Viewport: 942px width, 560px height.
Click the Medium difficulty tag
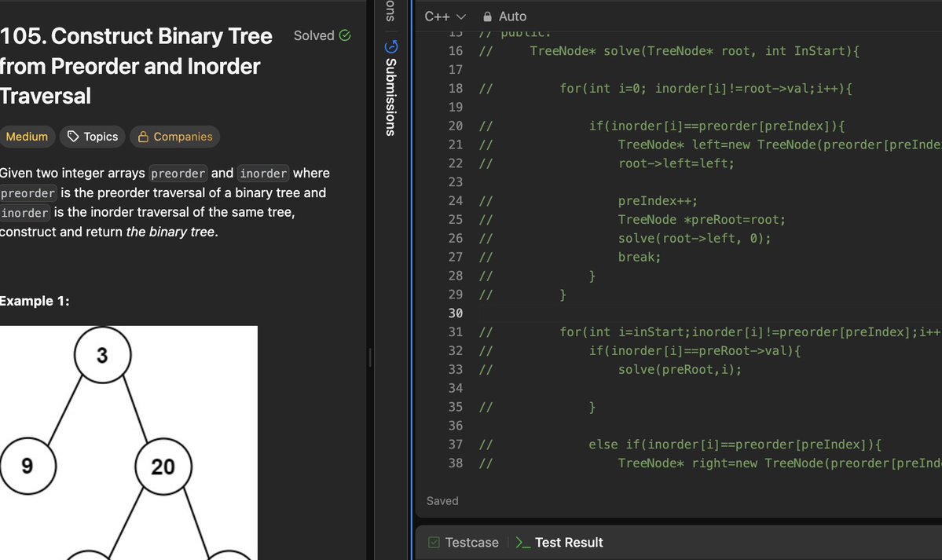(27, 137)
